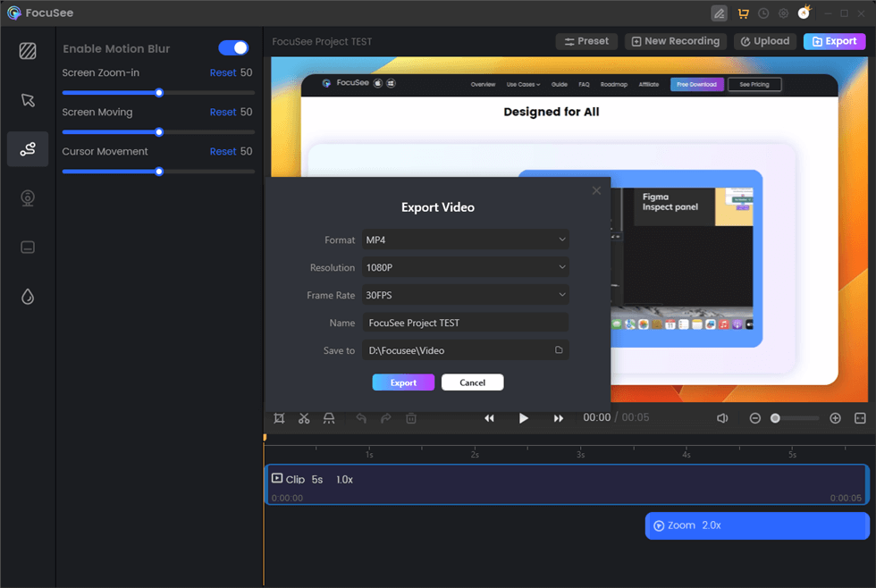The image size is (876, 588).
Task: Select the motion settings sidebar icon
Action: point(28,149)
